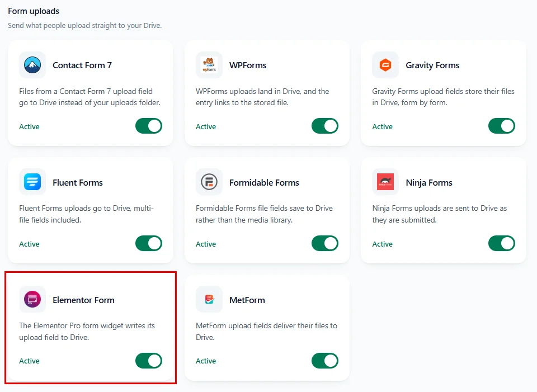Screen dimensions: 537x392
Task: Select the Formidable Forms card title
Action: (x=264, y=183)
